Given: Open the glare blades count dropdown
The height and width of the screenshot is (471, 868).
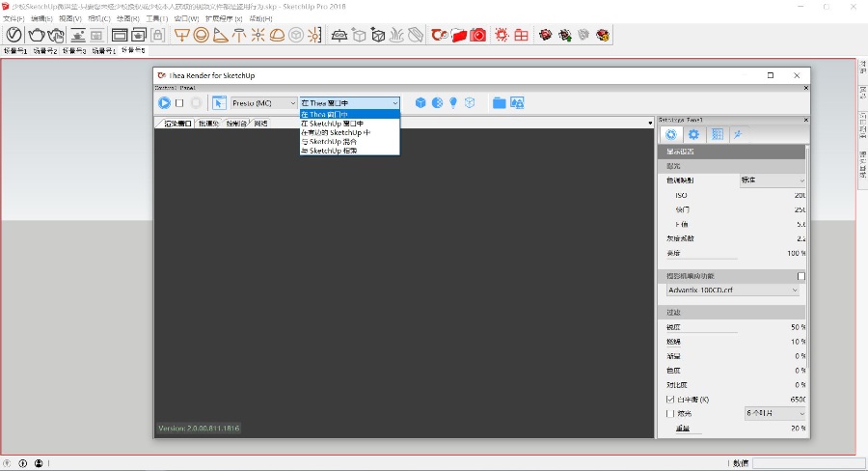Looking at the screenshot, I should [x=775, y=413].
